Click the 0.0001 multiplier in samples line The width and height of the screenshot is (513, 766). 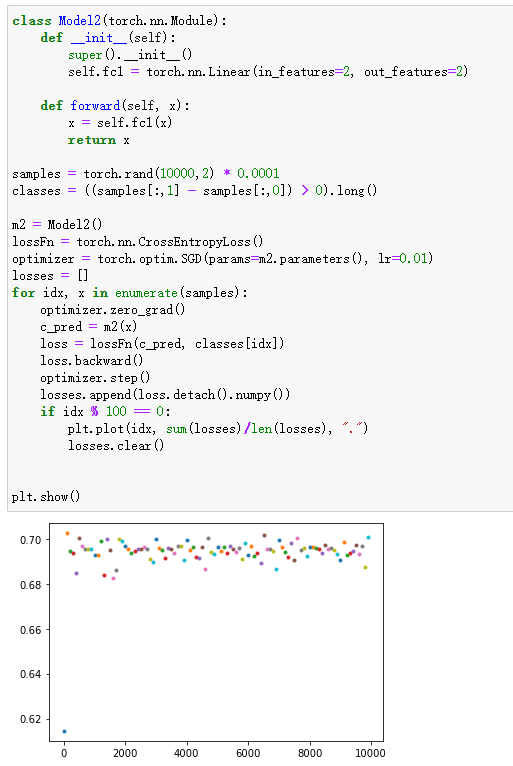(x=258, y=173)
